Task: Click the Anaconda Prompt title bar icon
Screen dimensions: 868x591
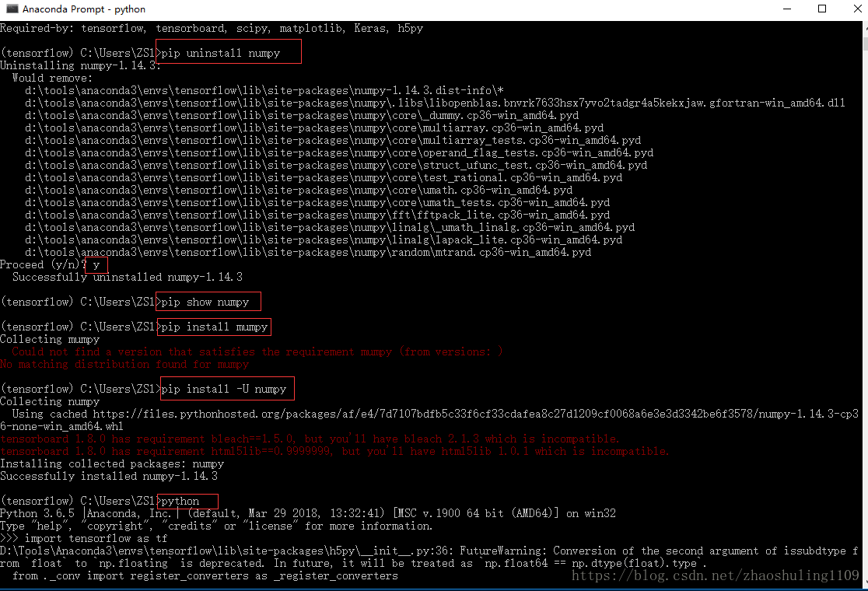Action: tap(12, 9)
